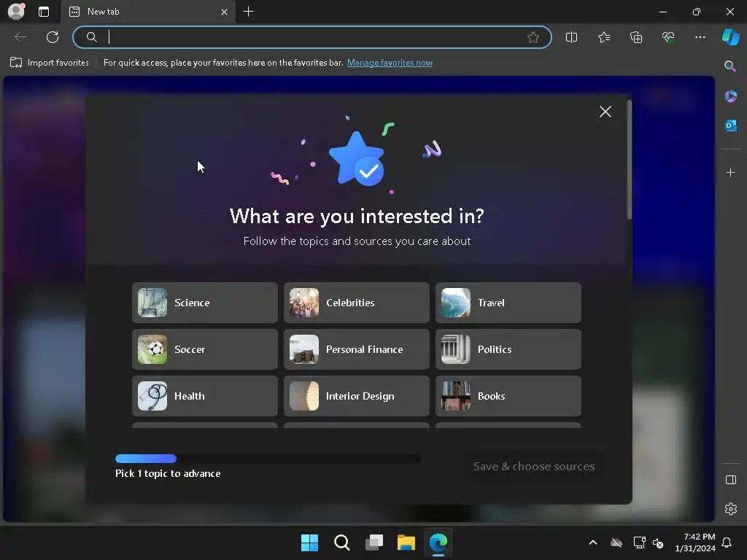
Task: Open tab actions menu icon
Action: tap(44, 12)
